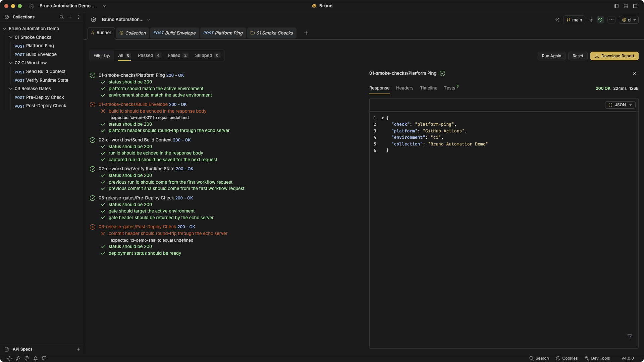
Task: Open notifications bell in the status bar
Action: point(36,358)
